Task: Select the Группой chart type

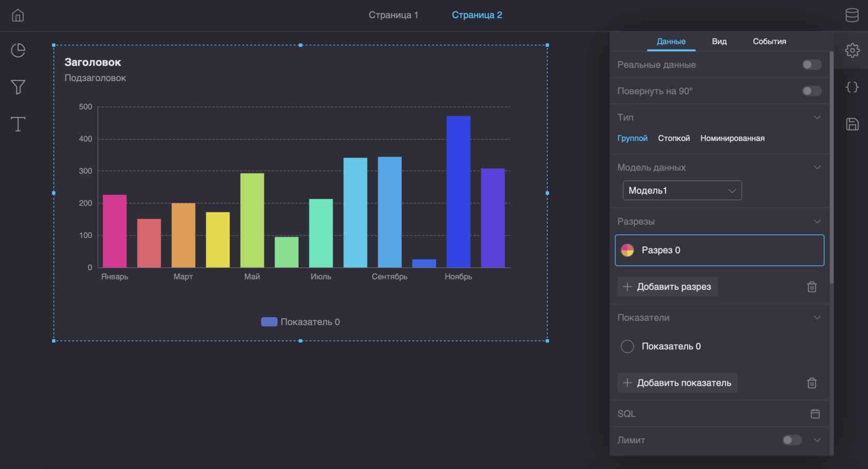Action: pos(632,138)
